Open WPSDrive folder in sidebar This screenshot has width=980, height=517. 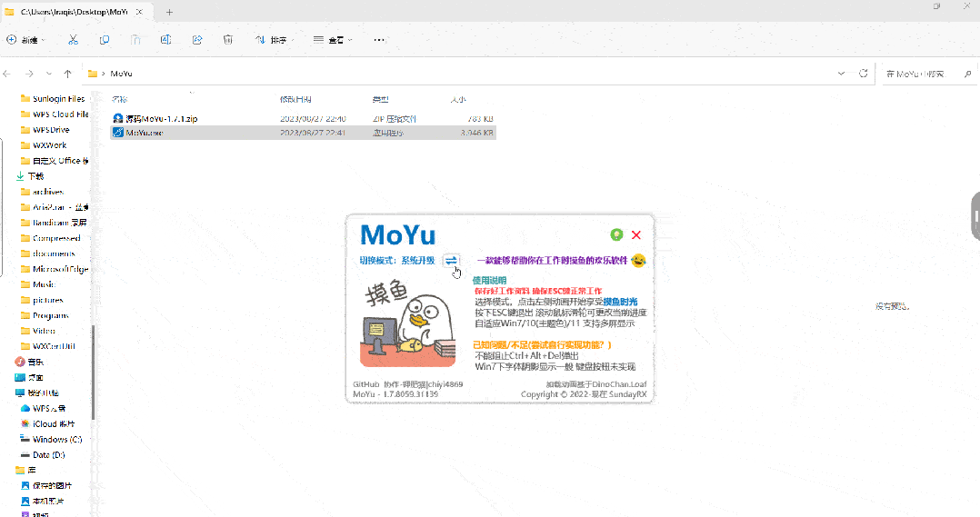pos(45,130)
